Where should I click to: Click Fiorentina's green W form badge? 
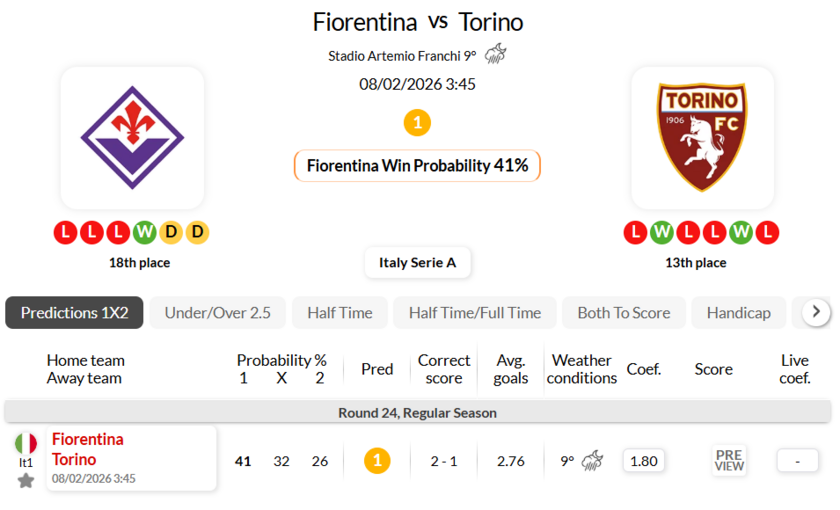click(x=145, y=232)
